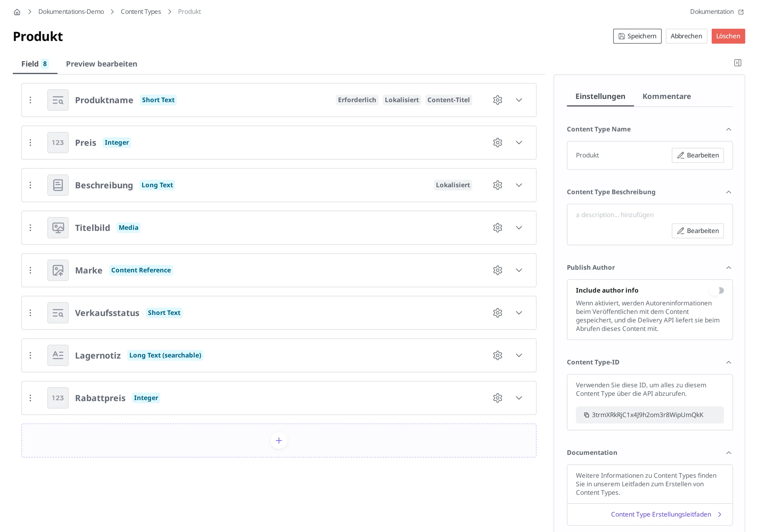Image resolution: width=758 pixels, height=532 pixels.
Task: Collapse the Content Type Beschreibung section
Action: 729,192
